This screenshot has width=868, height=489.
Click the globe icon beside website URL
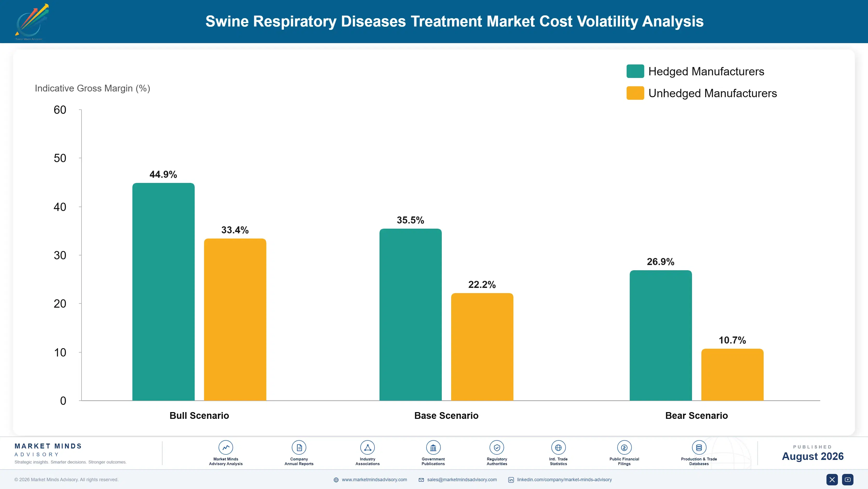coord(336,480)
